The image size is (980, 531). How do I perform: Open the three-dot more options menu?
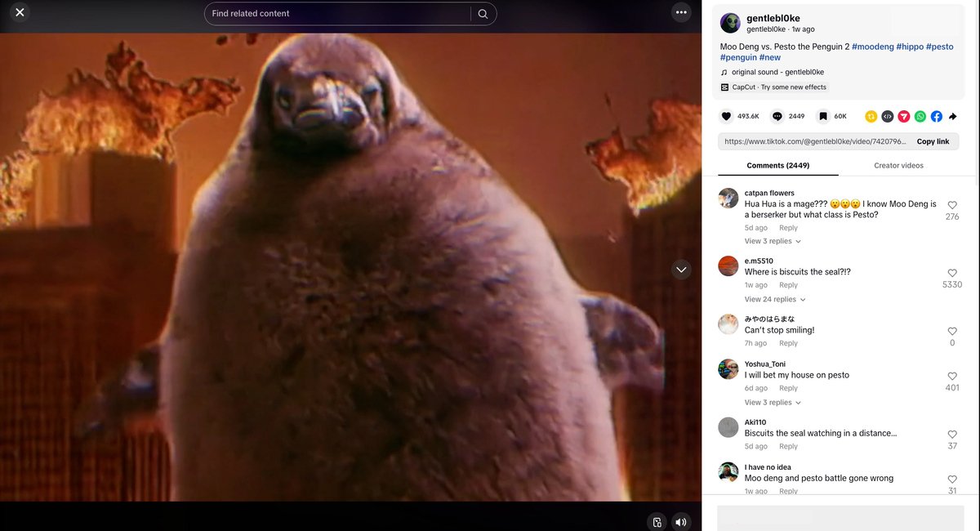click(681, 12)
